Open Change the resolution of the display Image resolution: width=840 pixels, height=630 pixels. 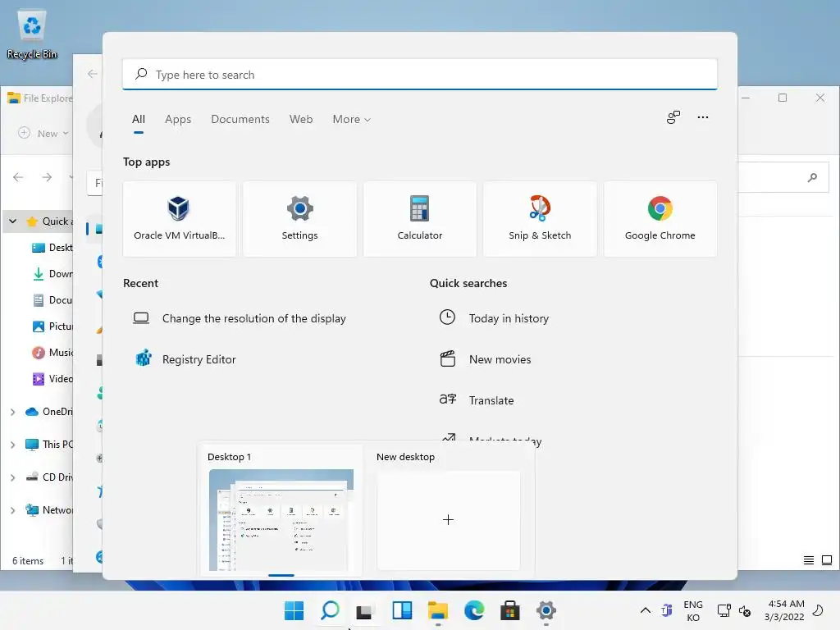click(x=240, y=318)
